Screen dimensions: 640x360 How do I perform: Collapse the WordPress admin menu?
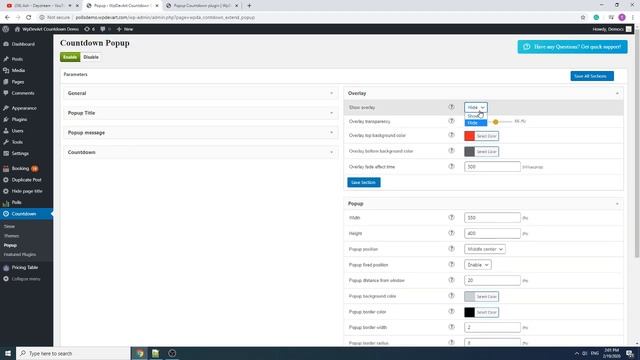point(25,279)
